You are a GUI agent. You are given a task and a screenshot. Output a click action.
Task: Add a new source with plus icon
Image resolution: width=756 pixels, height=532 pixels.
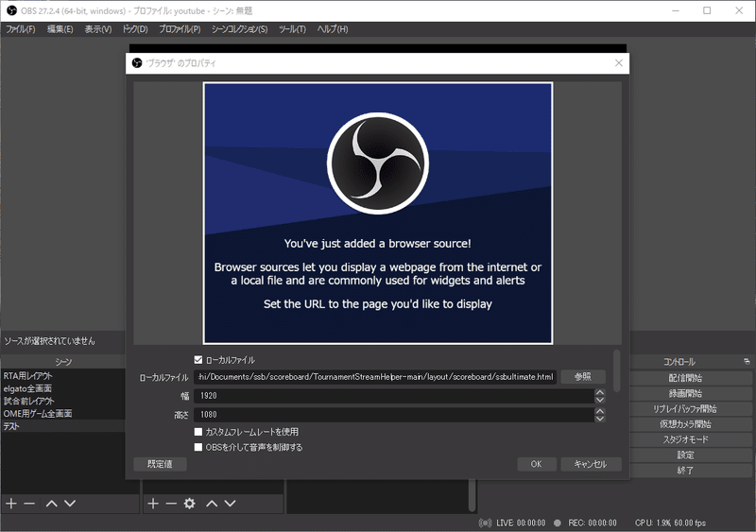[153, 504]
